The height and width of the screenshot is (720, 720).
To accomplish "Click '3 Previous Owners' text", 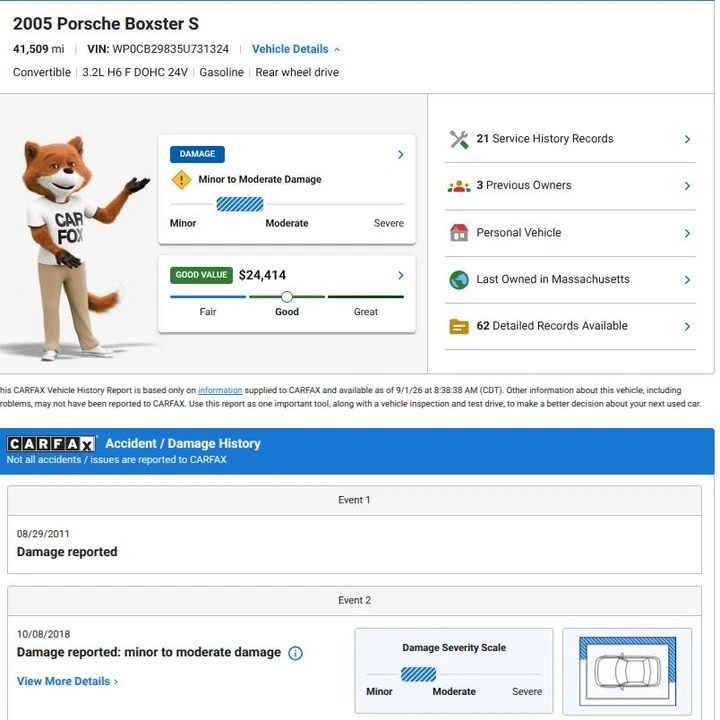I will [524, 186].
